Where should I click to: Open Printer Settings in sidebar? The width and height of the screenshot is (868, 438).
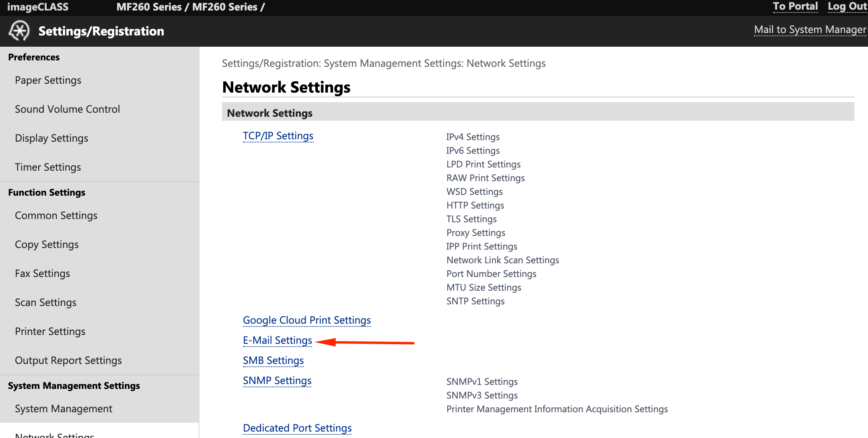pos(50,331)
